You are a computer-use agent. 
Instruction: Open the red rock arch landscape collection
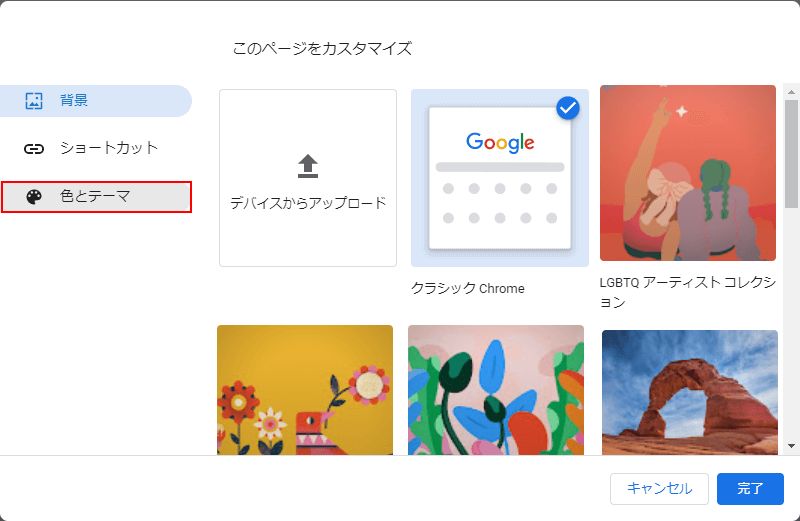click(690, 392)
